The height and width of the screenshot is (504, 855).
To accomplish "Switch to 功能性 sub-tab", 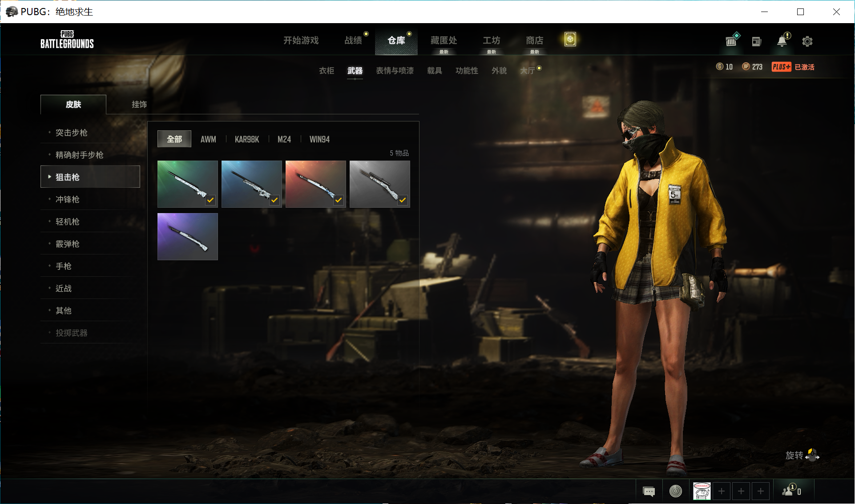I will [x=467, y=71].
